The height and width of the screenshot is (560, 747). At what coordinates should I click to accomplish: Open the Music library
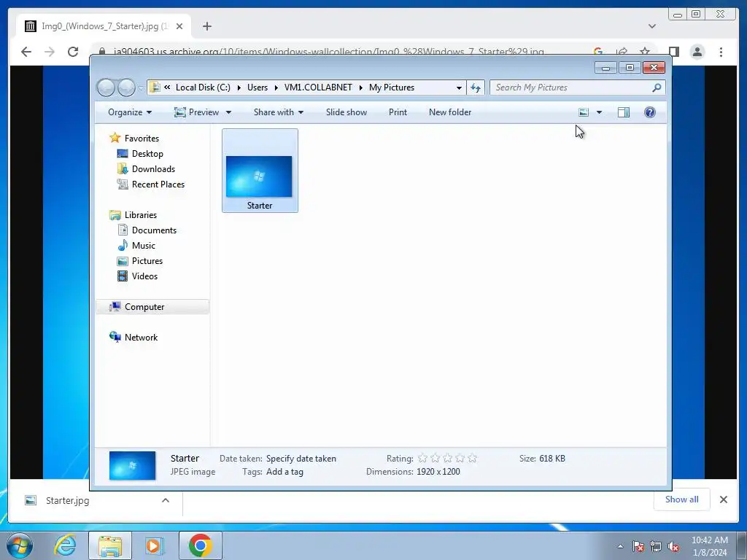tap(144, 245)
